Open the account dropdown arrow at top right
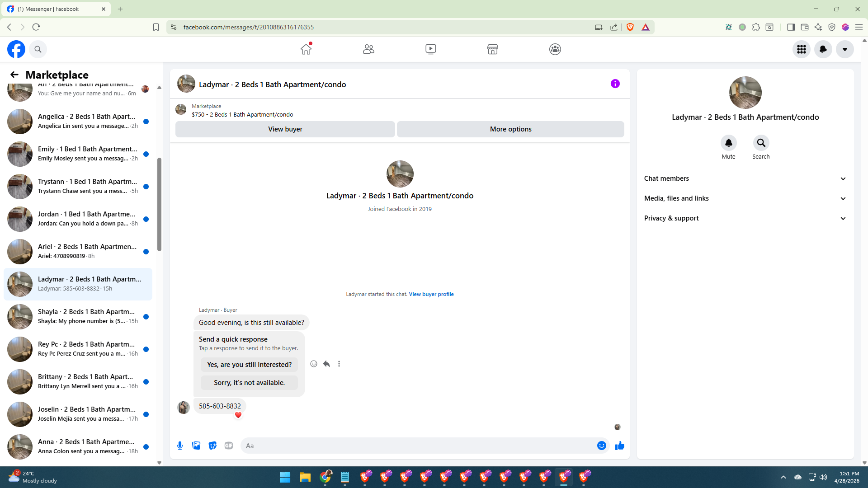Viewport: 868px width, 488px height. [x=844, y=49]
